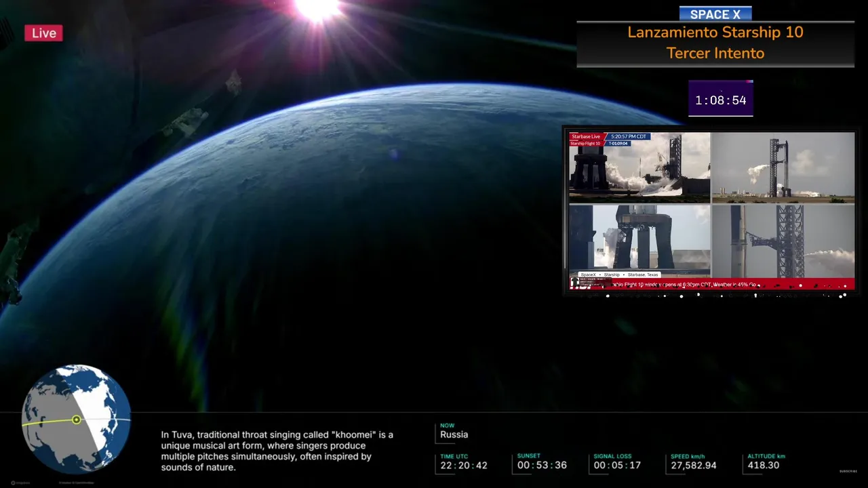Click the 'Tercer Intento' subtitle text
The height and width of the screenshot is (488, 868).
pyautogui.click(x=715, y=53)
